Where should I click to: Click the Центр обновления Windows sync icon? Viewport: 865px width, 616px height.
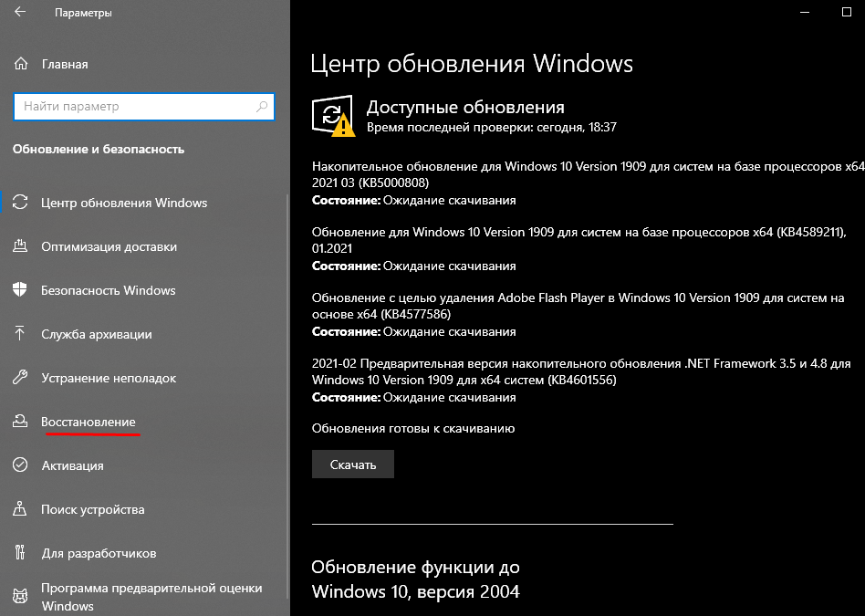tap(21, 203)
